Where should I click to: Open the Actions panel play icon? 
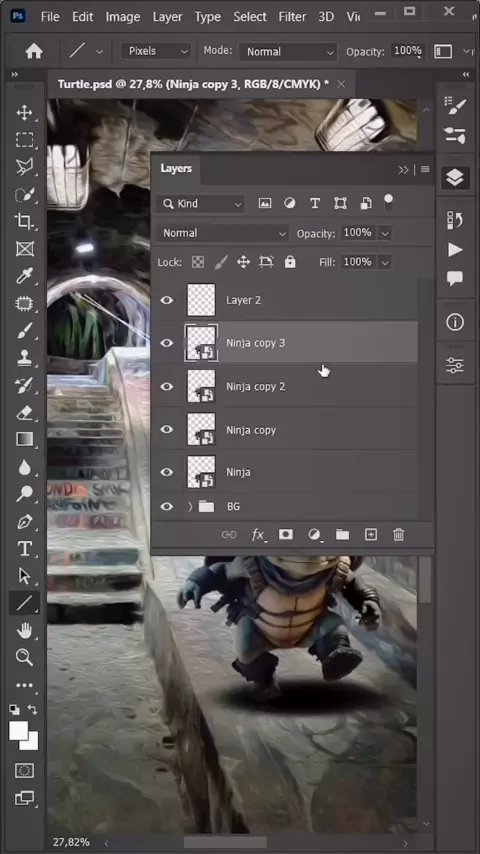pyautogui.click(x=454, y=249)
